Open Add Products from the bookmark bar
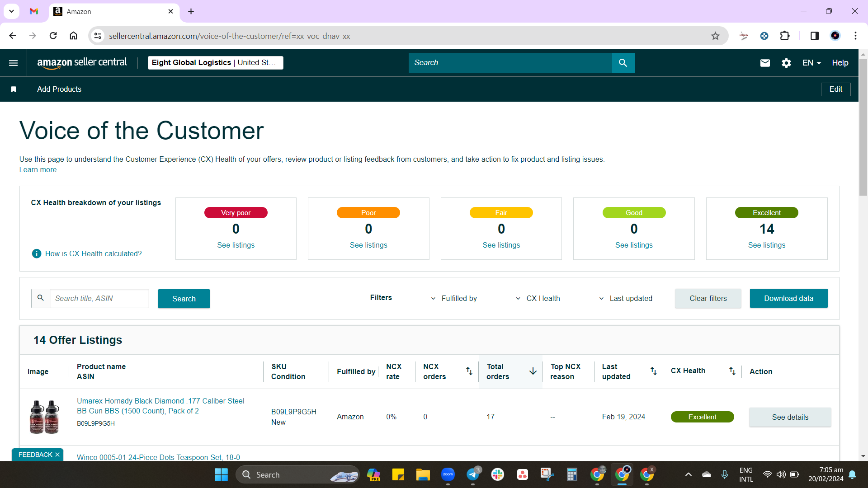This screenshot has width=868, height=488. [x=59, y=89]
